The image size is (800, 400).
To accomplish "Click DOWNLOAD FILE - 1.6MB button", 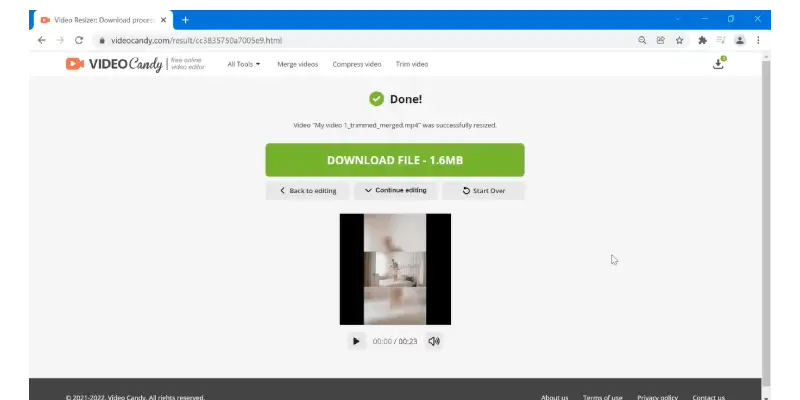I will tap(395, 160).
